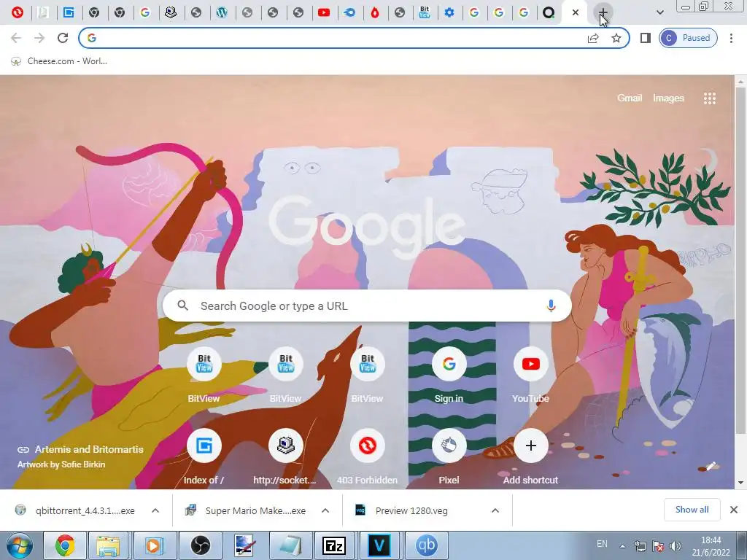Screen dimensions: 747x560
Task: Expand options for Preview 1280.veg download
Action: (x=495, y=510)
